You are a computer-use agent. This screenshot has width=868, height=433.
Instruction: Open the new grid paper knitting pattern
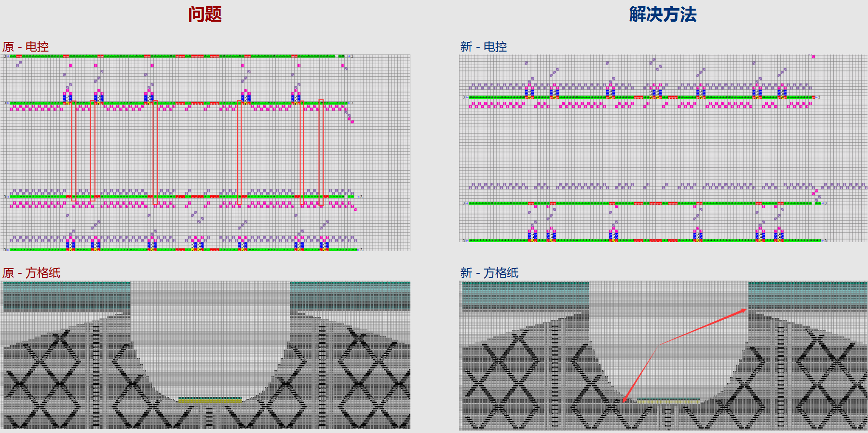pyautogui.click(x=664, y=356)
